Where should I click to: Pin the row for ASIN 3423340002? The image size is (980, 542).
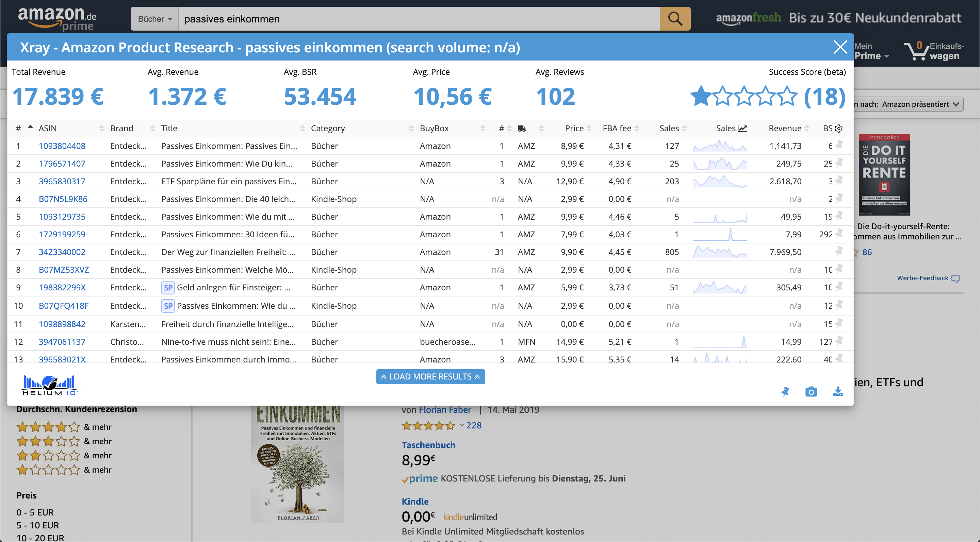point(839,251)
